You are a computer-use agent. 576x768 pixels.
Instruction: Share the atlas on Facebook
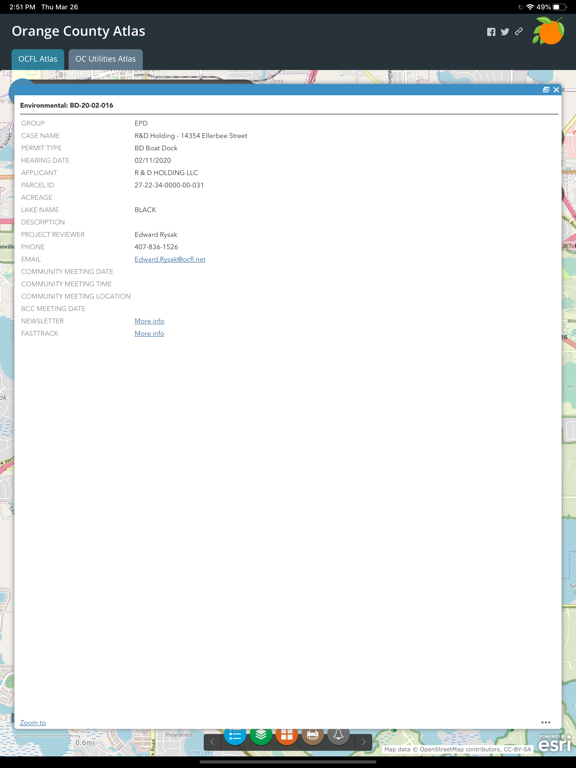(x=491, y=32)
